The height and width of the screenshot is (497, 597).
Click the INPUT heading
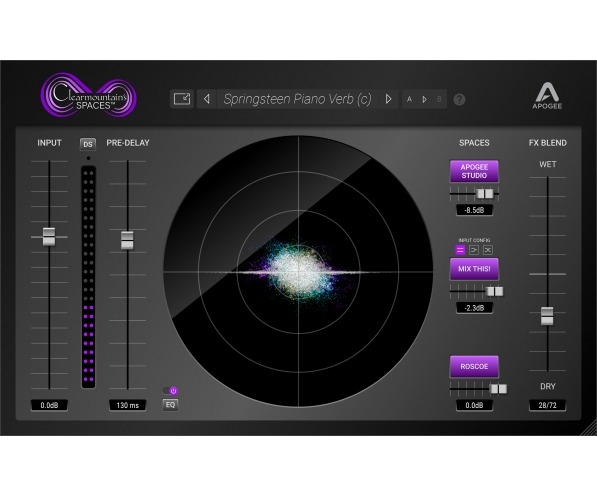(49, 143)
